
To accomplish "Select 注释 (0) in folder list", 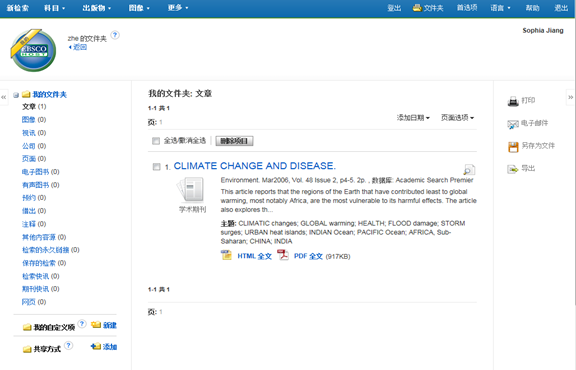I will point(34,224).
